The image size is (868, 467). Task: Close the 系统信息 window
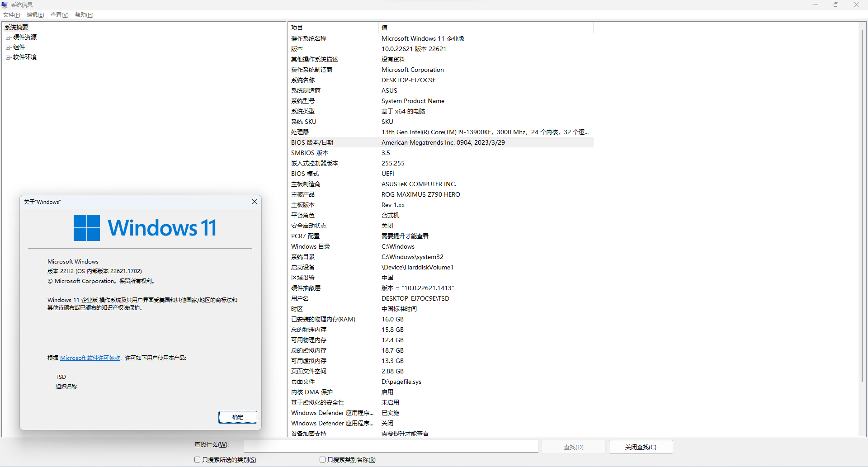[857, 5]
